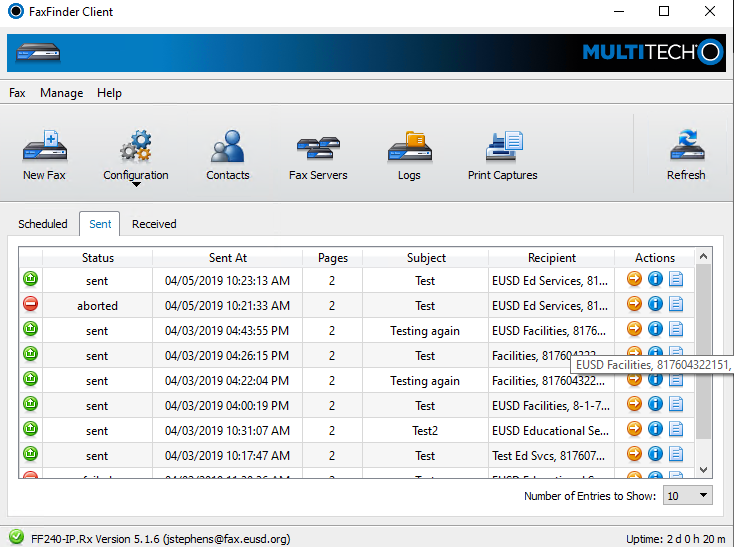734x547 pixels.
Task: Expand the Configuration dropdown arrow
Action: coord(136,185)
